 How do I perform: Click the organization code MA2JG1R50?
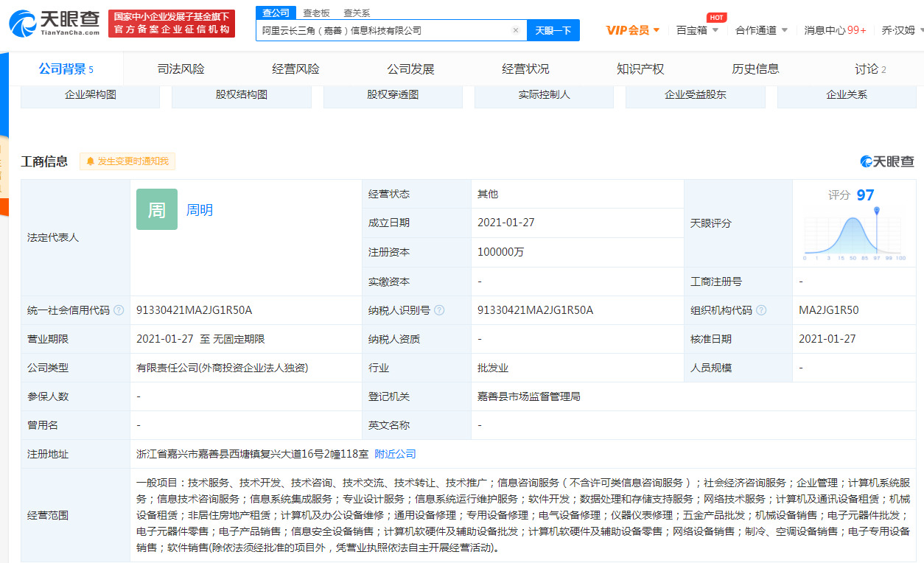click(828, 311)
